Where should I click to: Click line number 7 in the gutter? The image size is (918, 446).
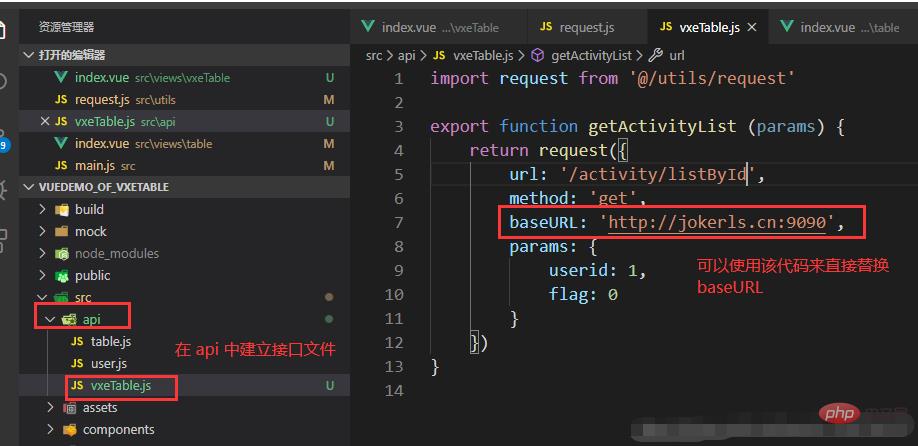[399, 222]
